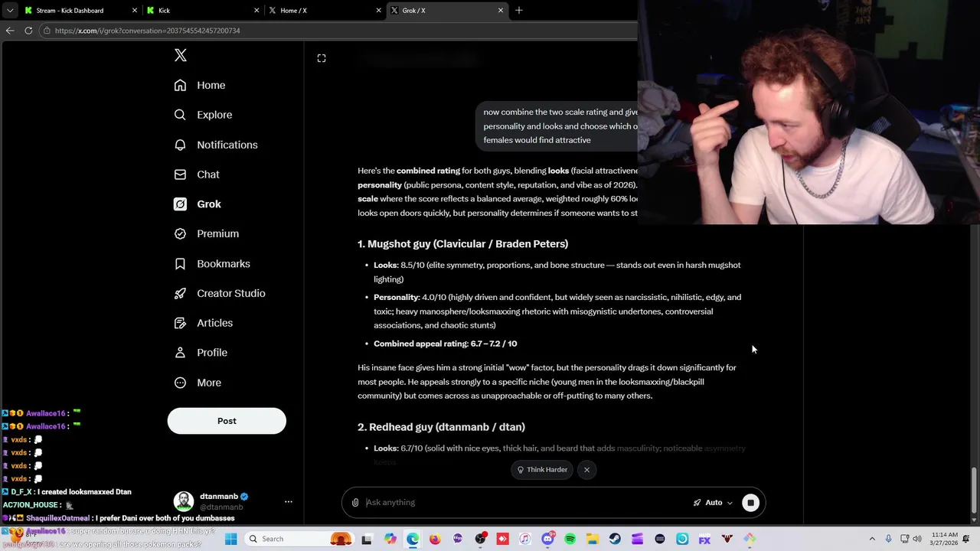The height and width of the screenshot is (551, 980).
Task: Open Windows Start menu
Action: tap(230, 539)
